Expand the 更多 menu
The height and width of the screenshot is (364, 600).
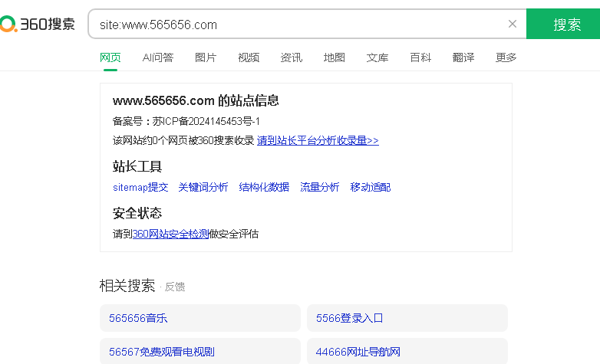coord(506,57)
